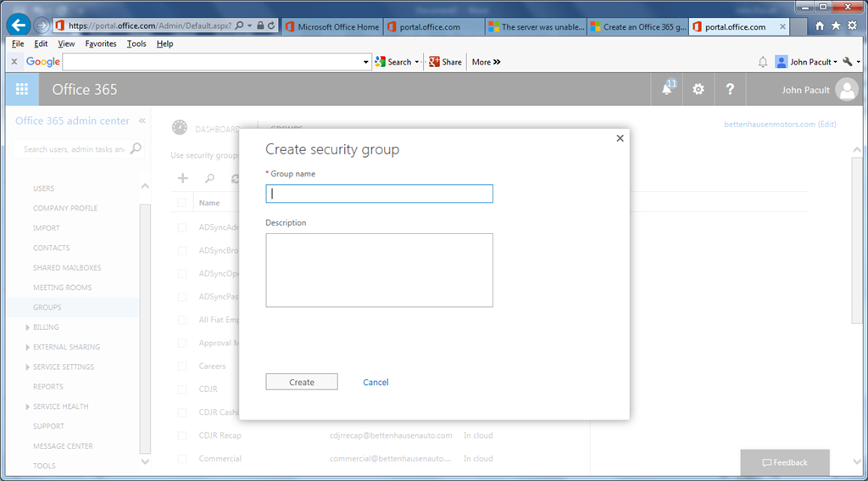Viewport: 868px width, 481px height.
Task: Click Google toolbar Search button
Action: [392, 62]
